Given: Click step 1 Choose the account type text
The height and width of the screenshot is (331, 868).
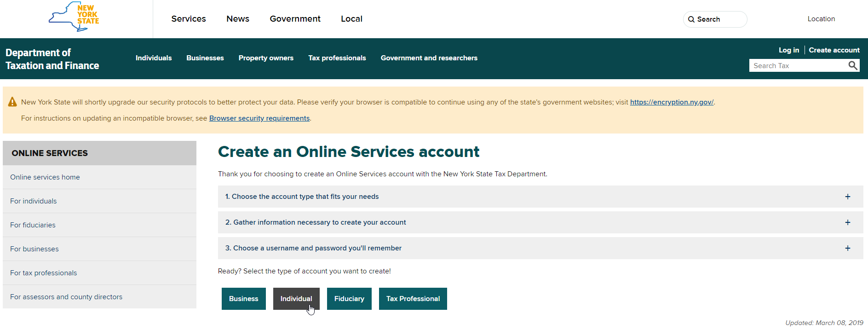Looking at the screenshot, I should 302,197.
